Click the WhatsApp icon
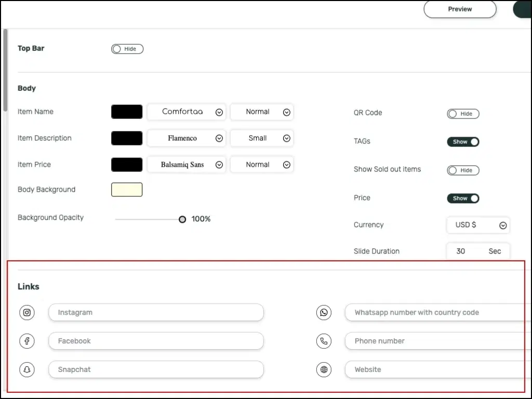The image size is (532, 399). pyautogui.click(x=324, y=312)
